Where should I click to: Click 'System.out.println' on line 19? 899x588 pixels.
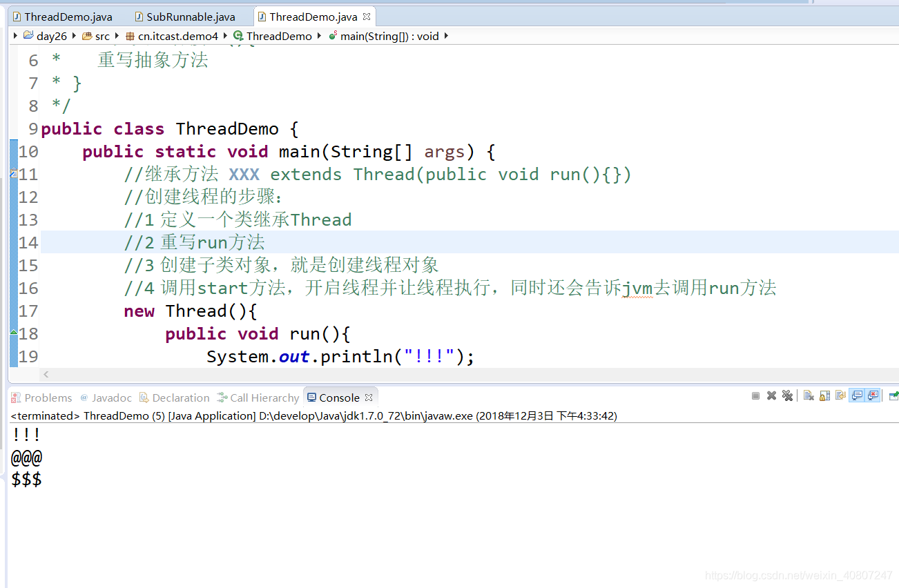[x=300, y=357]
